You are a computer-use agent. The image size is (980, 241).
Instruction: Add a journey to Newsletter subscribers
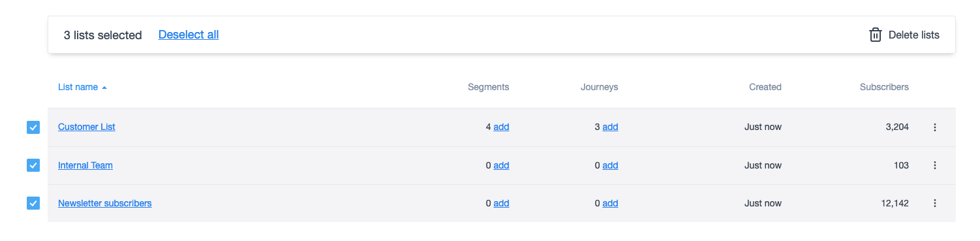(610, 203)
